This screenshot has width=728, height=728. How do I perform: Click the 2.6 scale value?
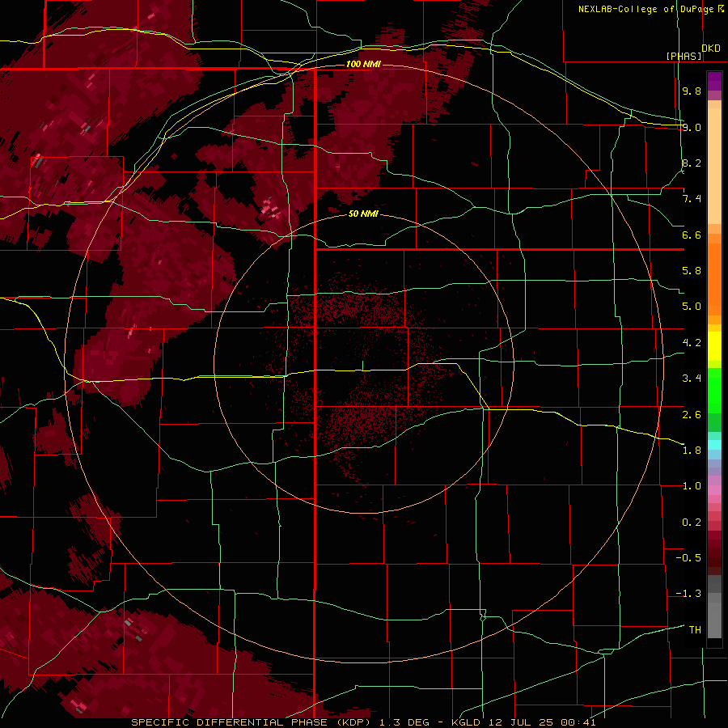(x=692, y=415)
